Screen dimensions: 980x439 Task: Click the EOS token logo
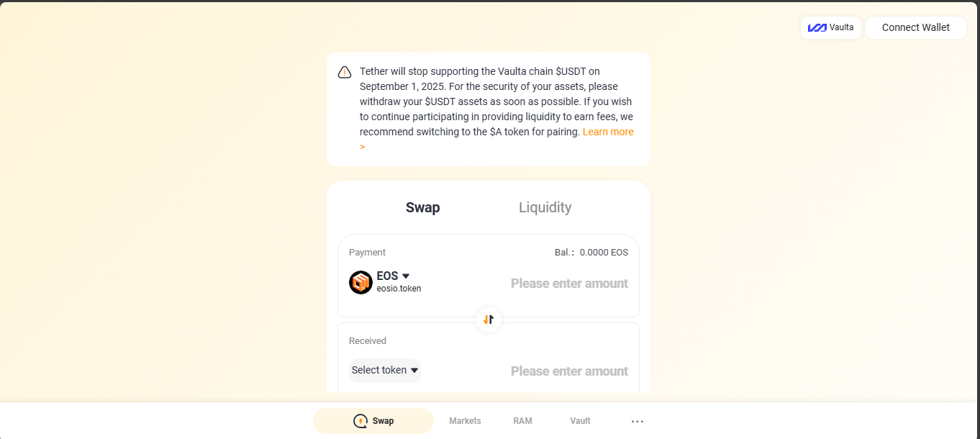coord(360,282)
